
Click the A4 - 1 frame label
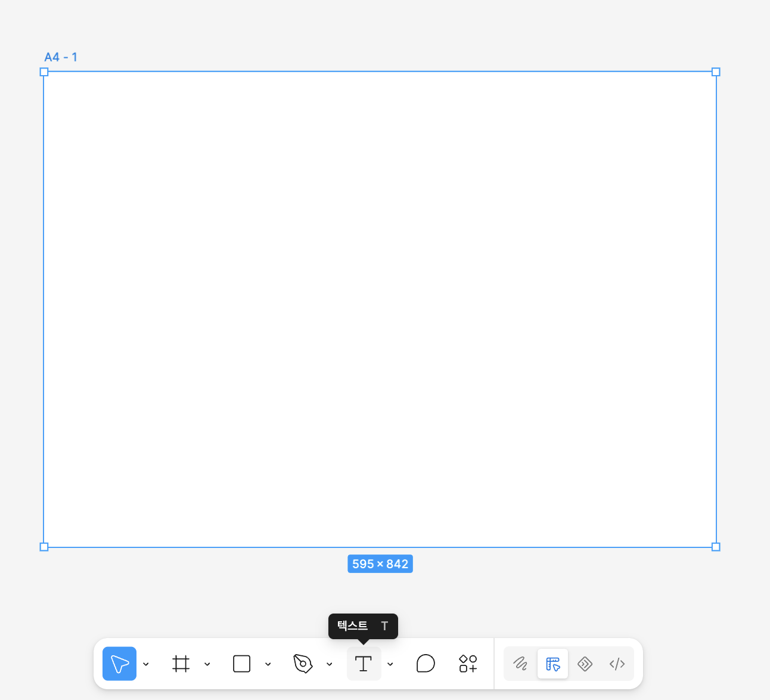61,57
